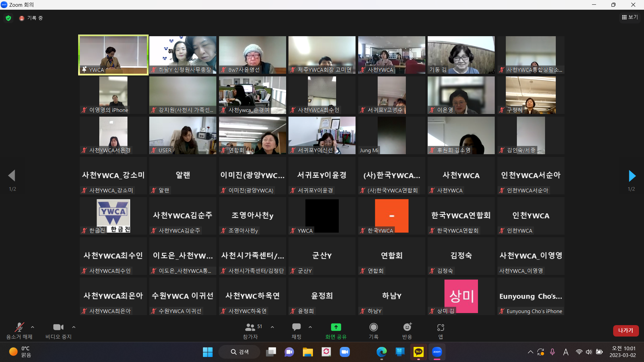This screenshot has height=362, width=644.
Task: Click 상미 김 pink avatar tile
Action: click(461, 296)
